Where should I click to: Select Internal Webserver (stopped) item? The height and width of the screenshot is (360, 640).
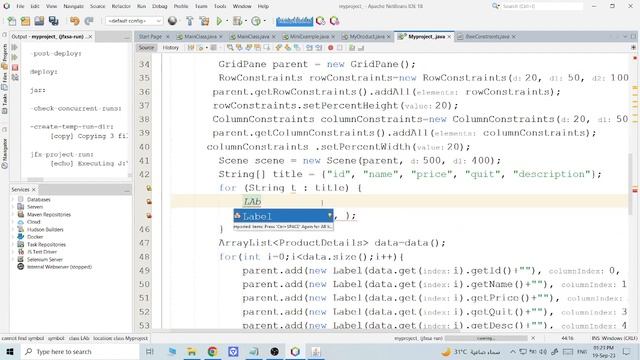59,267
